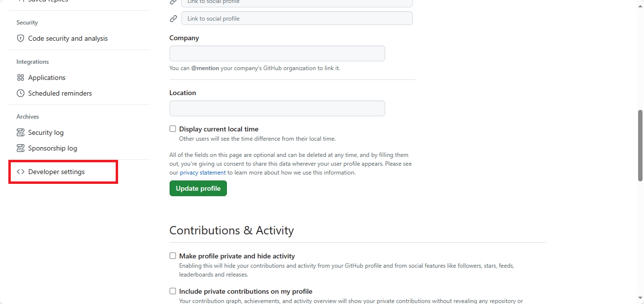
Task: Click the code brackets Developer settings icon
Action: click(21, 172)
